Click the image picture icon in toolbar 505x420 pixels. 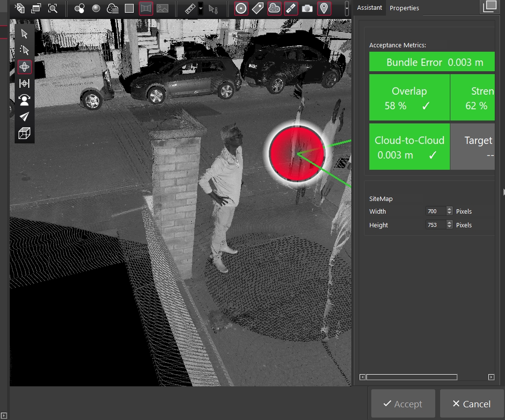(x=162, y=8)
